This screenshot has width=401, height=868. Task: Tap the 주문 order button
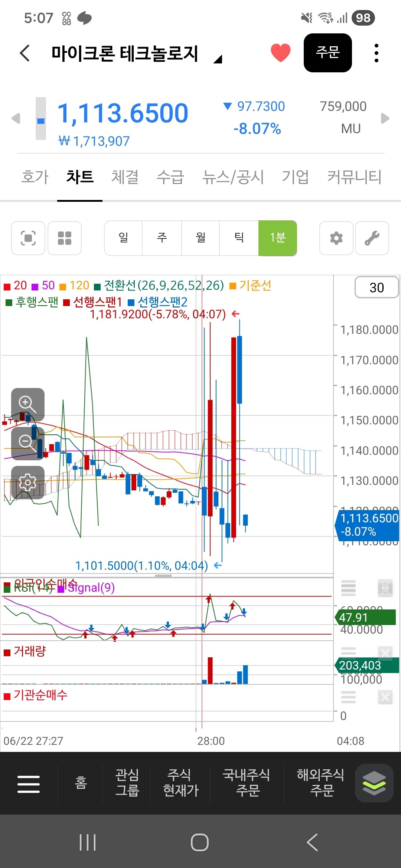point(327,53)
